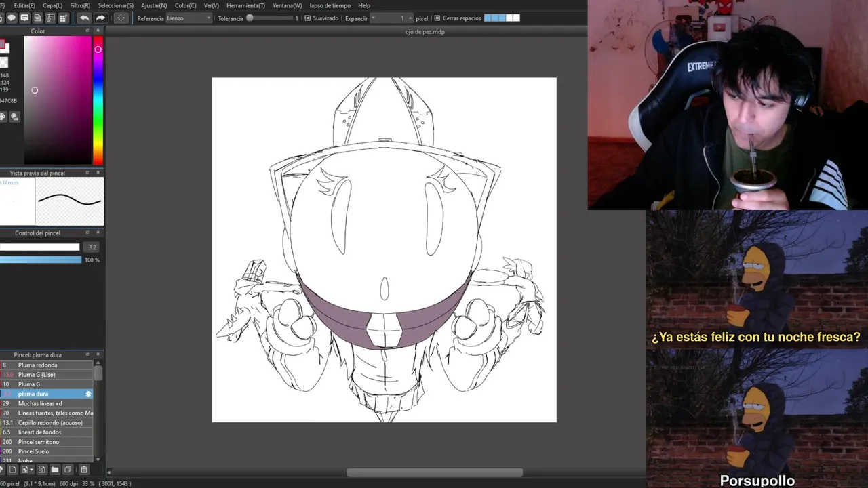Open the Capa(L) menu
The width and height of the screenshot is (868, 488).
52,5
